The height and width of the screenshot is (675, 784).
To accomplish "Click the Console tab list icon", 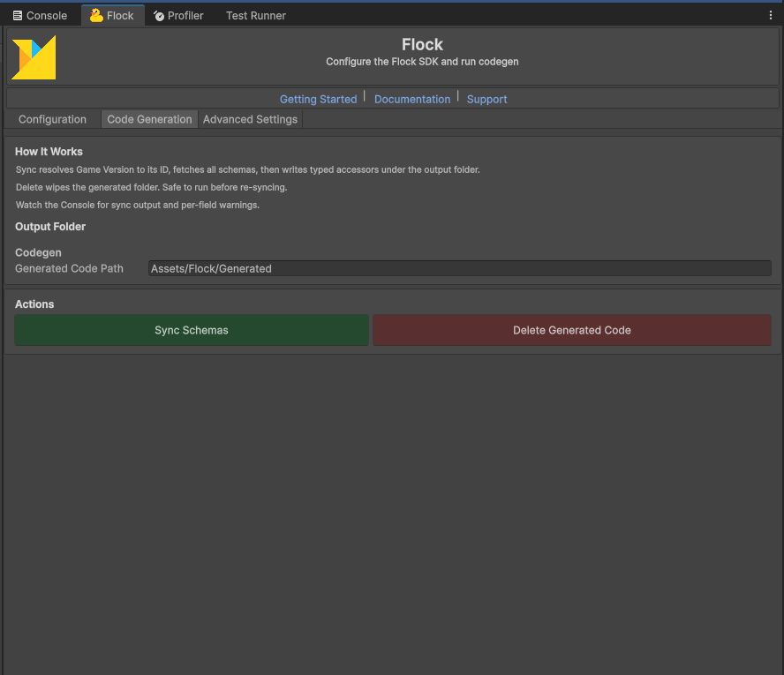I will [18, 16].
